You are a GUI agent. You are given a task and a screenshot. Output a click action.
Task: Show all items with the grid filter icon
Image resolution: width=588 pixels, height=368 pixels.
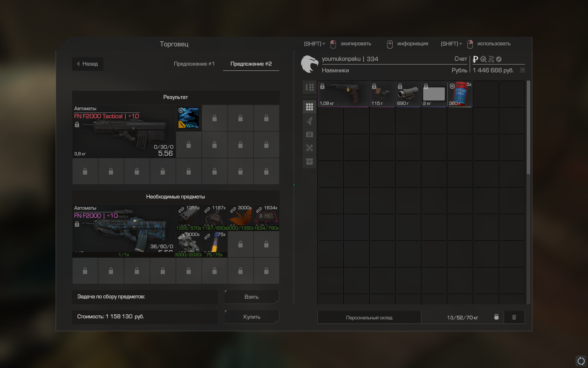click(x=309, y=107)
